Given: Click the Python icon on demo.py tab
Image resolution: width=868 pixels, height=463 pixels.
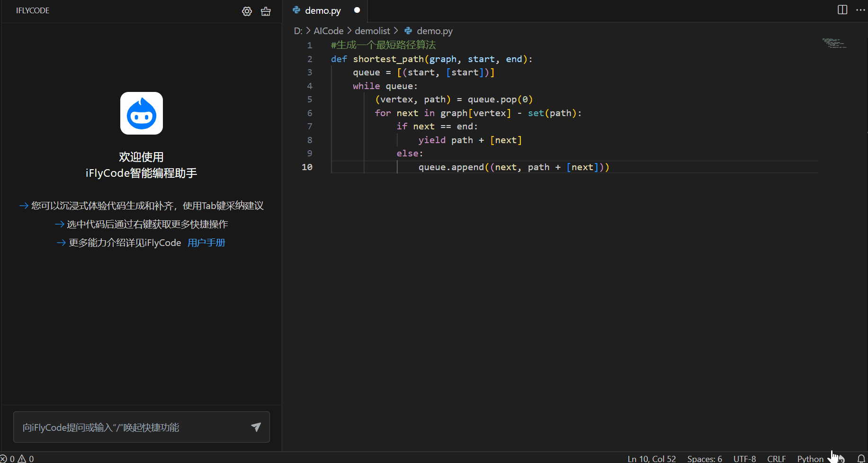Looking at the screenshot, I should (x=296, y=10).
